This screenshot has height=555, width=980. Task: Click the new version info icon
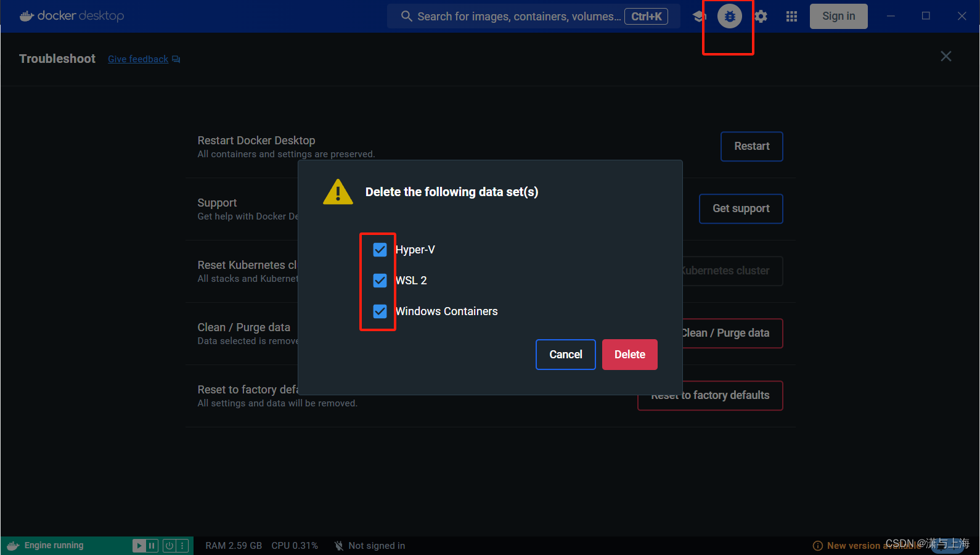click(818, 546)
